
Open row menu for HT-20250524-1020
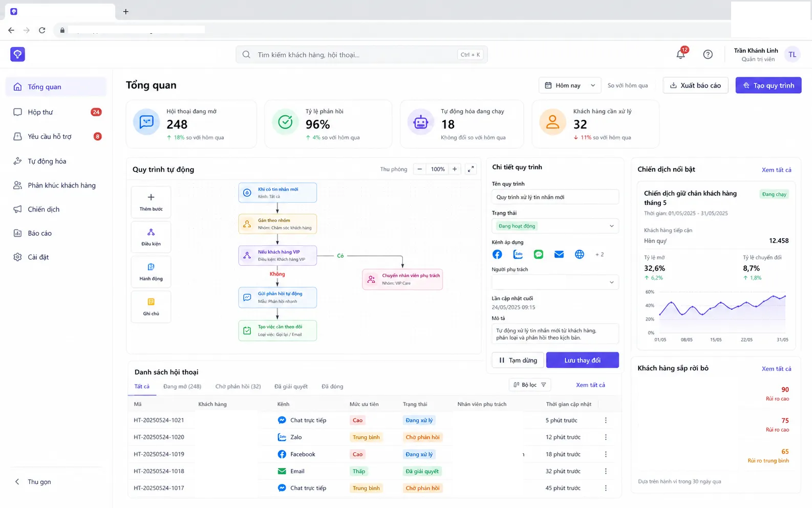pos(606,437)
